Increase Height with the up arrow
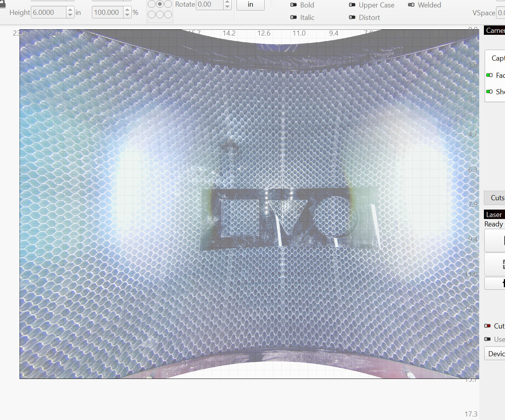 point(70,10)
